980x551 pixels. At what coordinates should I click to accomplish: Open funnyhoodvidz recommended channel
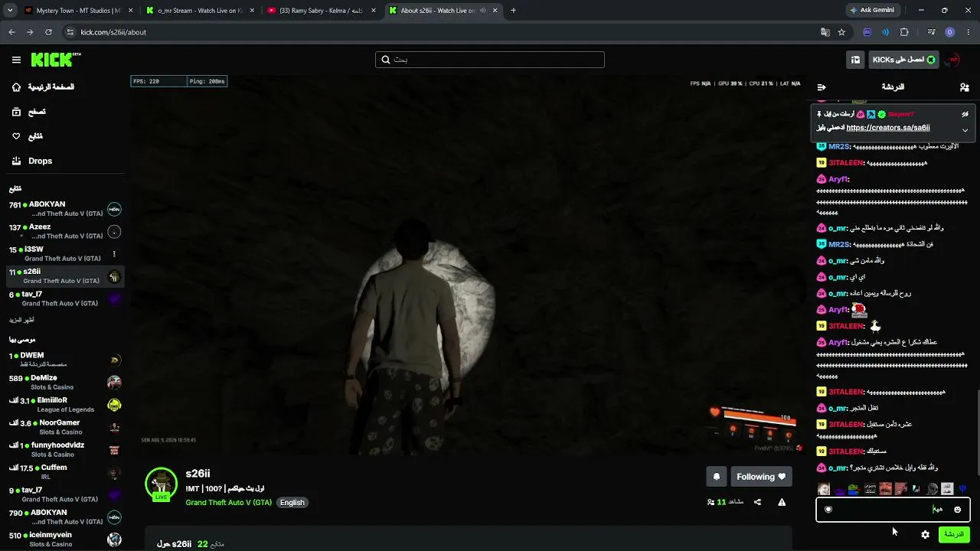(64, 449)
